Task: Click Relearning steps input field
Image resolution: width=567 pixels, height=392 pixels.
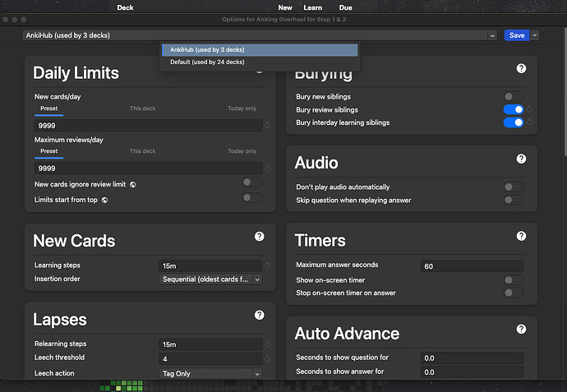Action: click(x=210, y=344)
